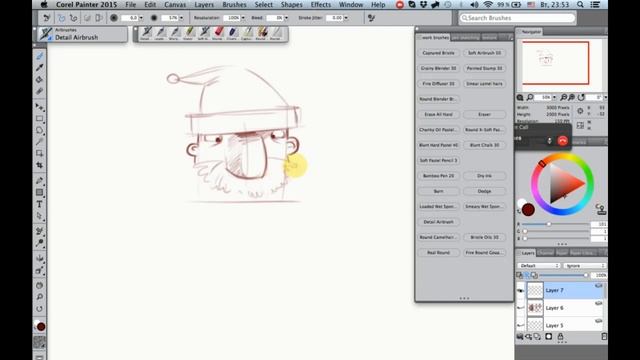640x360 pixels.
Task: Delete layer with the trash icon
Action: pos(604,336)
